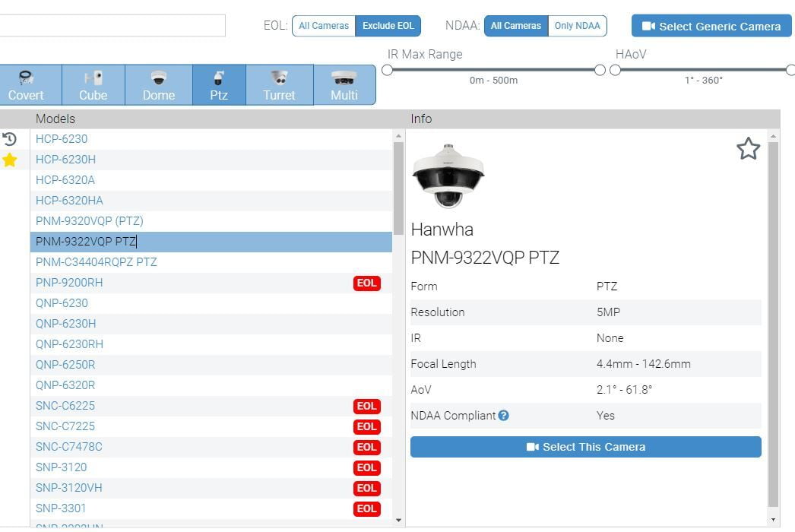This screenshot has height=532, width=795.
Task: Open the NDAA Compliant help icon
Action: tap(503, 416)
